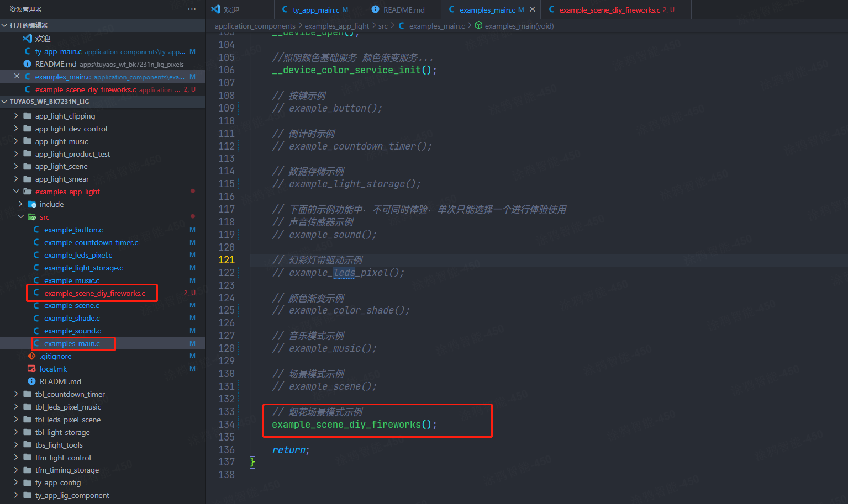Collapse the examples_app_light folder
Screen dimensions: 848x504
[16, 192]
